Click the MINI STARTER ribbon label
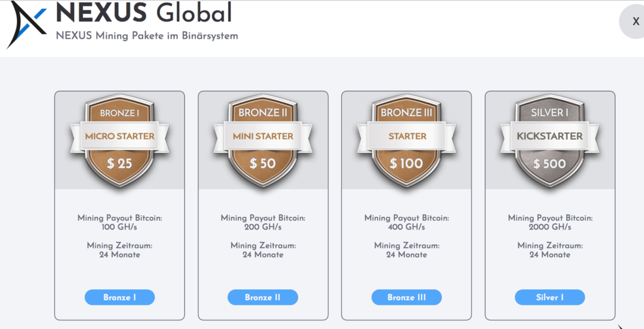This screenshot has width=644, height=329. [263, 136]
